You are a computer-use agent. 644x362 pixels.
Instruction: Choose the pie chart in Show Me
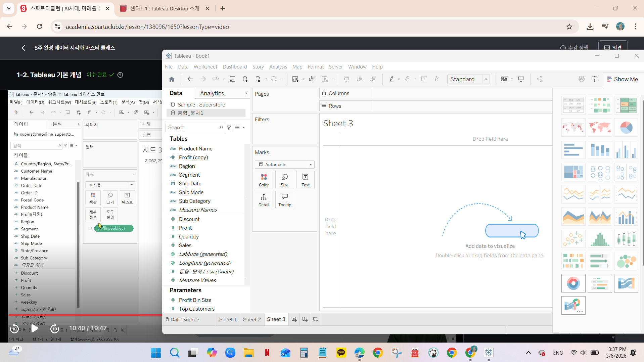[x=626, y=128]
